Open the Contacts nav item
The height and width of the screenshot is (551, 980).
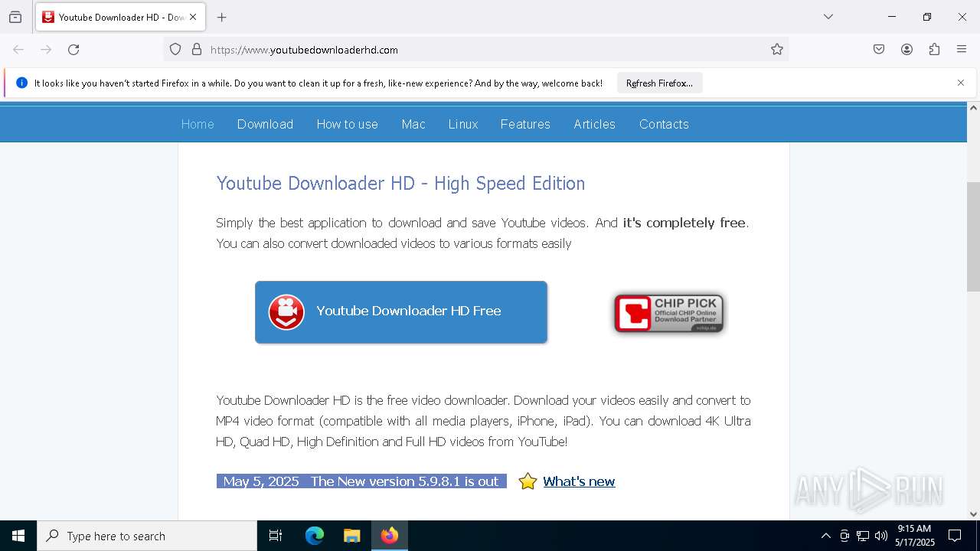point(664,124)
